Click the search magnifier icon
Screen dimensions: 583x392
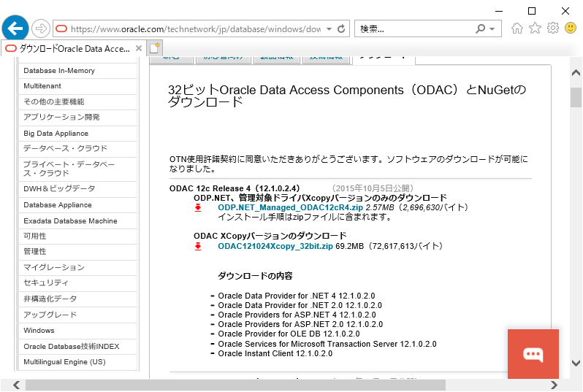481,28
